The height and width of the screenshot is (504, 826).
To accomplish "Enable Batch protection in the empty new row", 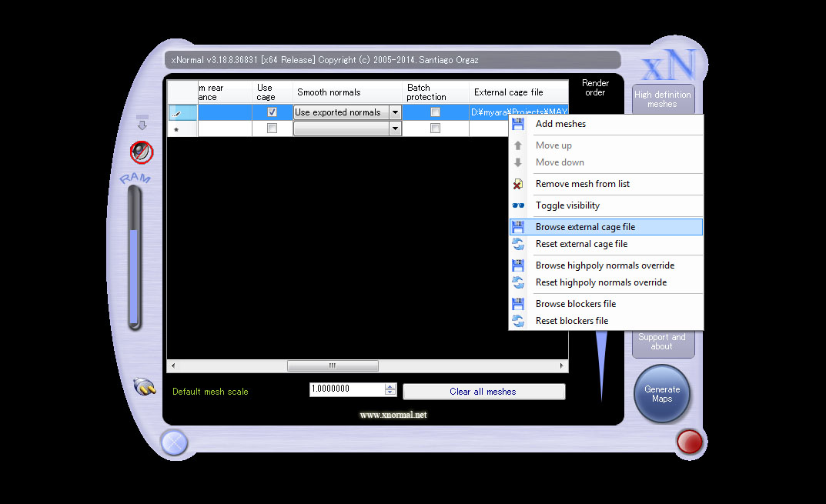I will pyautogui.click(x=435, y=128).
